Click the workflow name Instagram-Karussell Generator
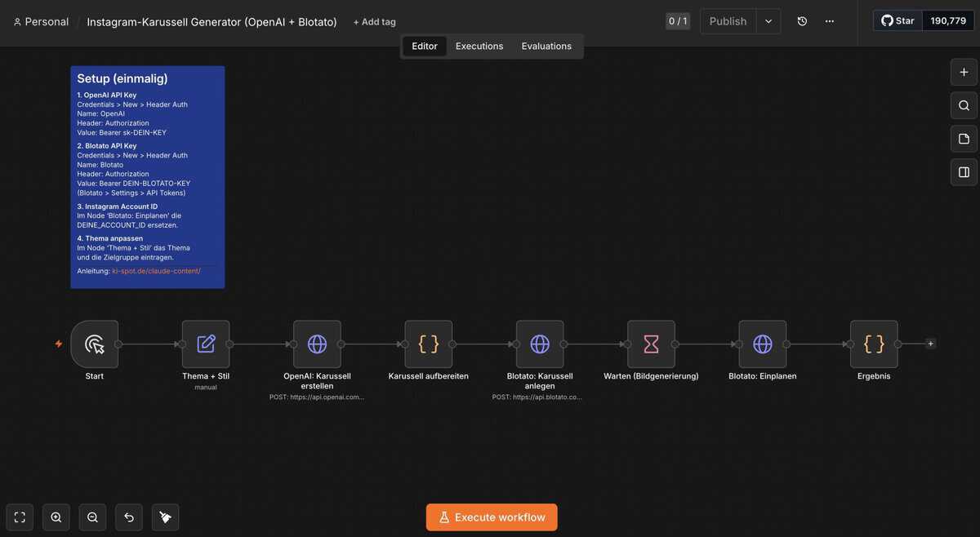Image resolution: width=980 pixels, height=537 pixels. coord(212,22)
